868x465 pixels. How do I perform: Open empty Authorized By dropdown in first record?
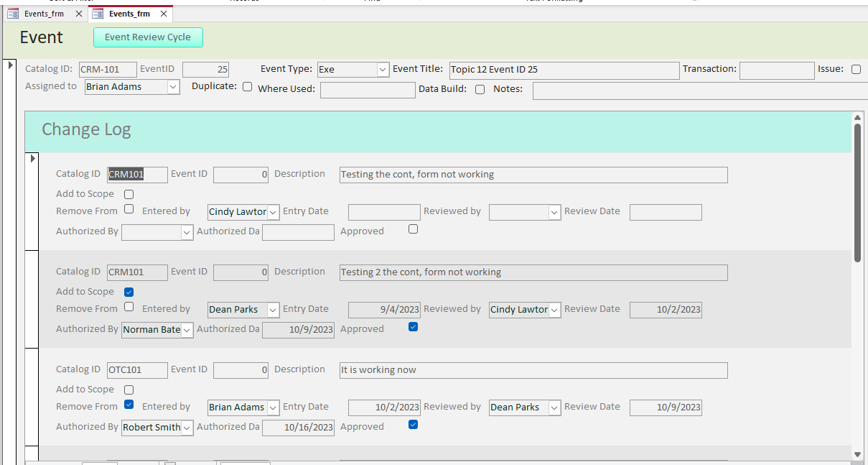click(x=187, y=232)
